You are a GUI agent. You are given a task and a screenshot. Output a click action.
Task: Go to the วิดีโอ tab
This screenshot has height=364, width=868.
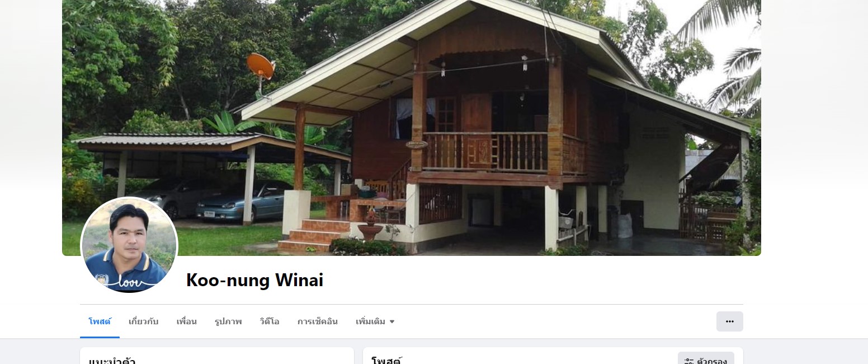coord(270,321)
